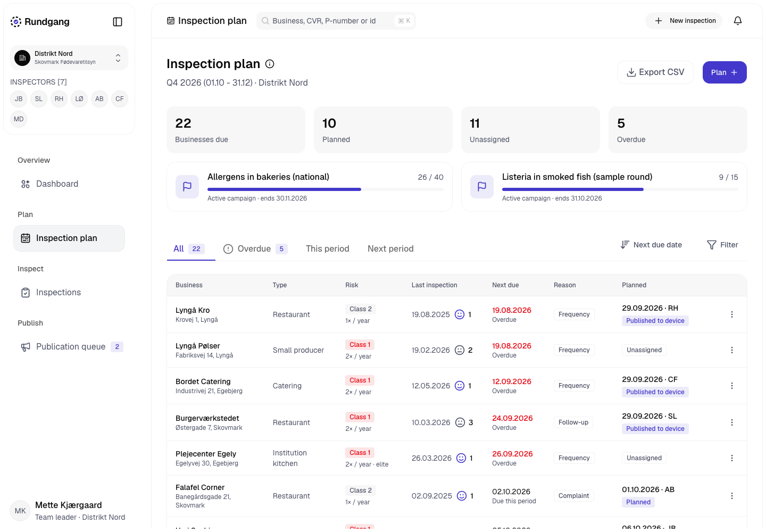Screen dimensions: 766x532
Task: Click the Export CSV button
Action: pos(655,72)
